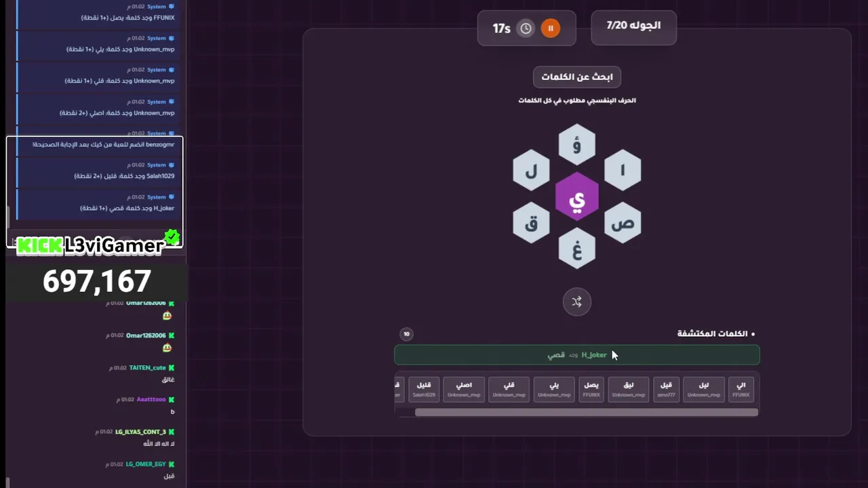
Task: Pick the letter ؤ hexagon
Action: point(577,144)
